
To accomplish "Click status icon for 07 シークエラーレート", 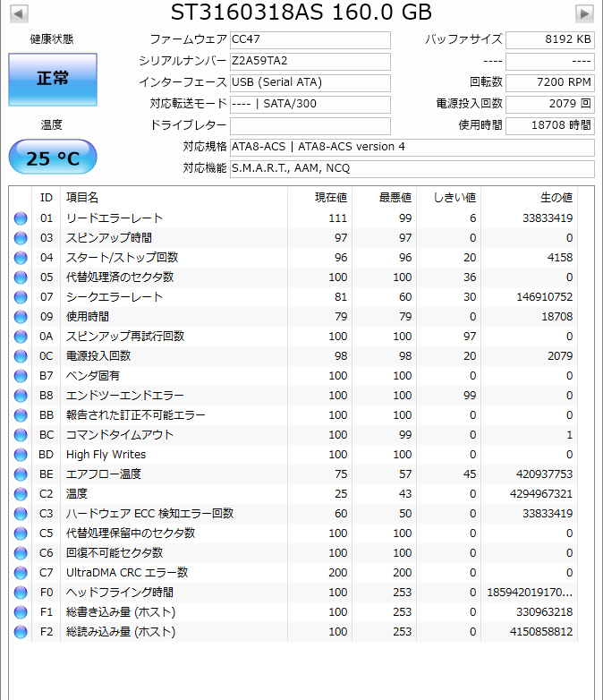I will pos(21,297).
